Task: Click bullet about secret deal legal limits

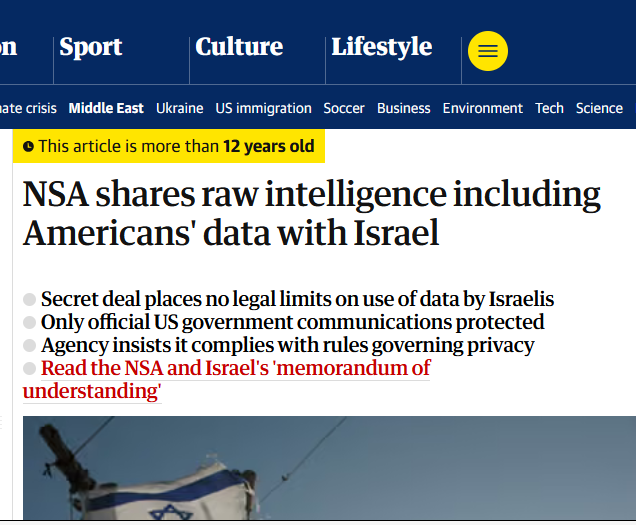Action: tap(297, 299)
